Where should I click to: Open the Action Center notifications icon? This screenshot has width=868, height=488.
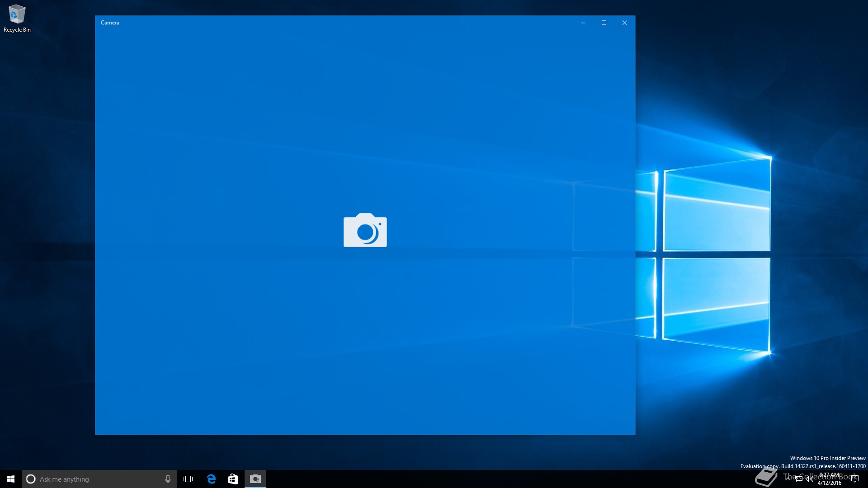pos(854,479)
